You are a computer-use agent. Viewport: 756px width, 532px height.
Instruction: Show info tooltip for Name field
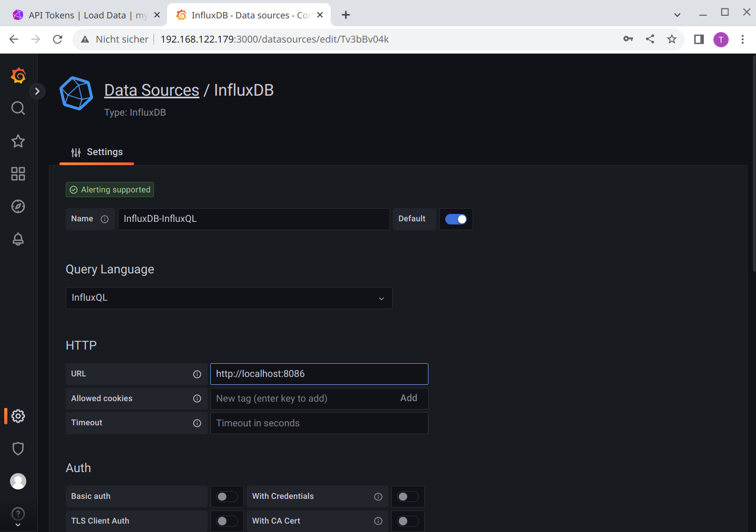[105, 219]
